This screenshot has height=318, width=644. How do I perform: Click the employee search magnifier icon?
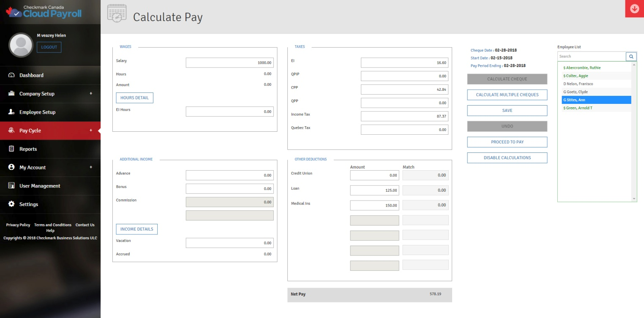(631, 57)
